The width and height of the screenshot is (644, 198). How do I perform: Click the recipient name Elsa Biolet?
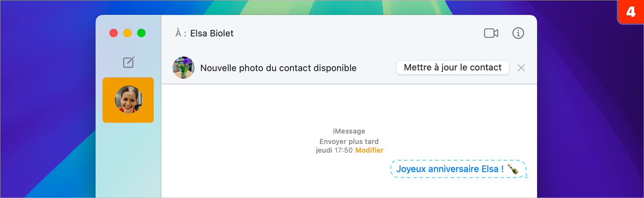pos(212,33)
